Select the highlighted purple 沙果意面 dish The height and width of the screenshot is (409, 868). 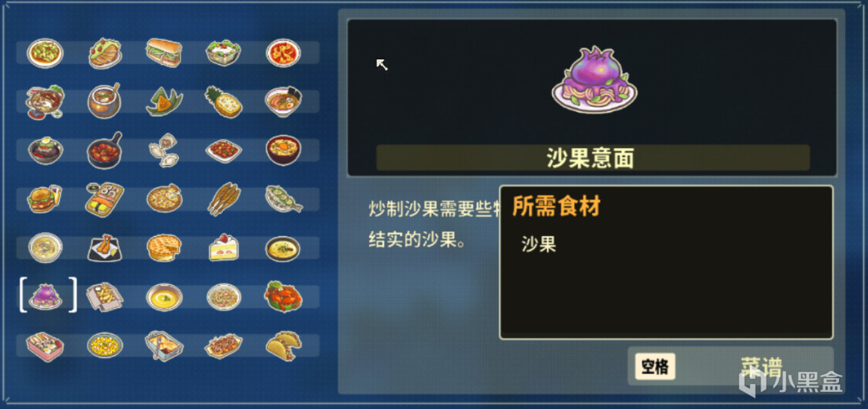click(46, 296)
